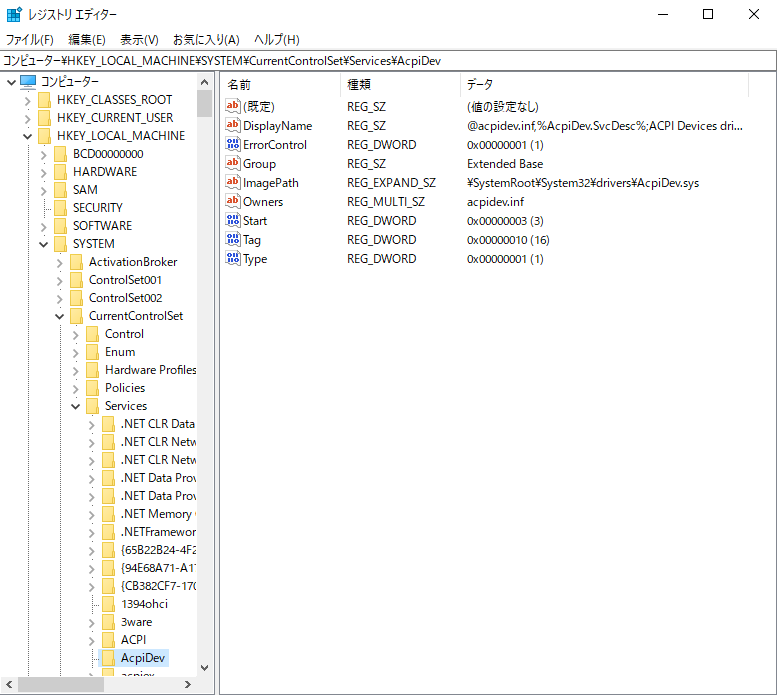Click the Owners multi-string value icon
The image size is (777, 695).
233,202
